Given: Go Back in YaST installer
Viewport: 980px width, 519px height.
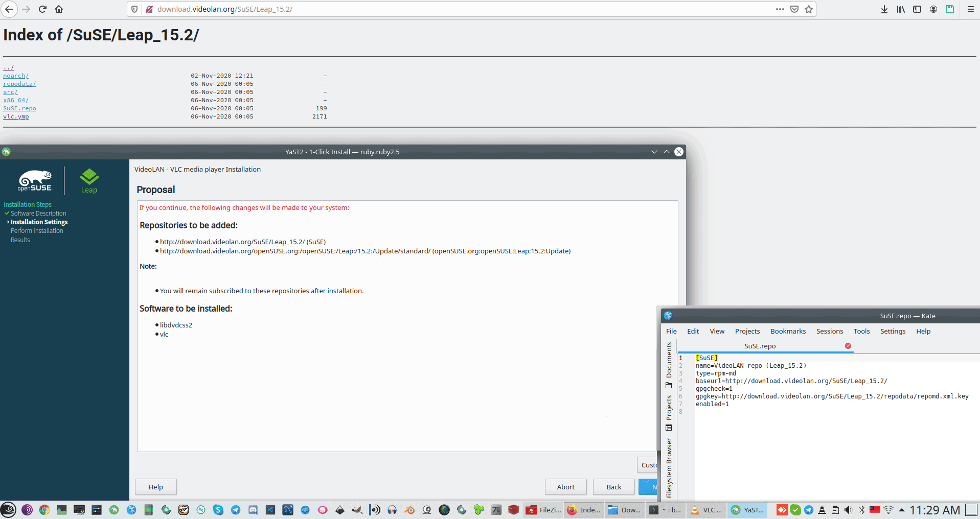Looking at the screenshot, I should [614, 487].
